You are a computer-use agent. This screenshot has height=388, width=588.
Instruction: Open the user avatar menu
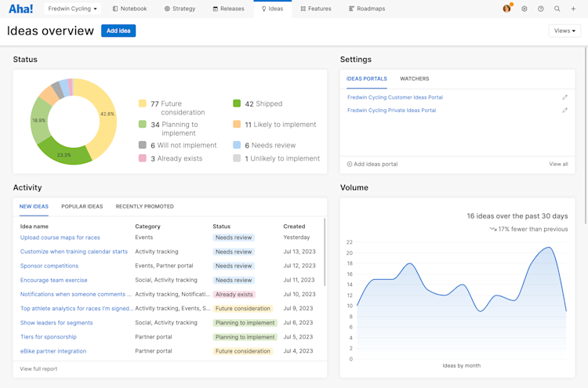pos(506,9)
